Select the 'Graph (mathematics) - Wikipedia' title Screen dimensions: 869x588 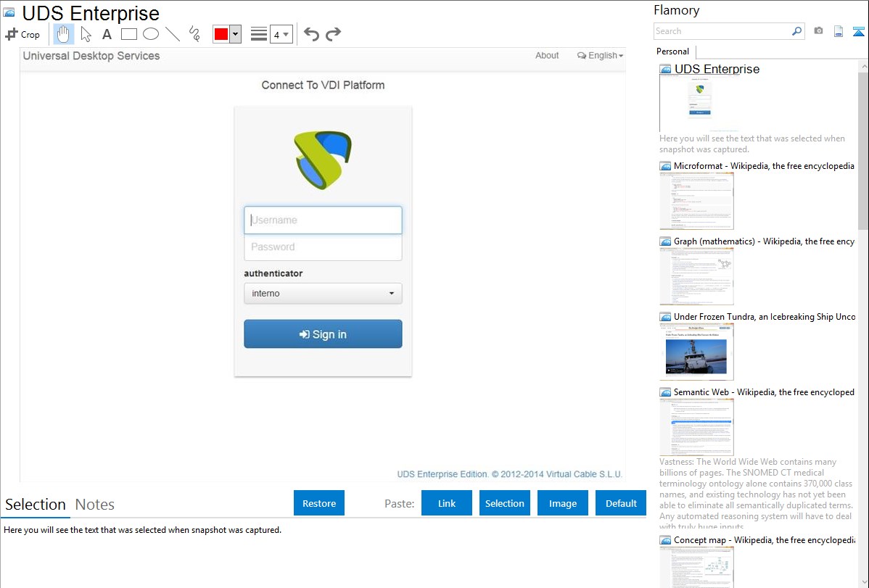764,241
